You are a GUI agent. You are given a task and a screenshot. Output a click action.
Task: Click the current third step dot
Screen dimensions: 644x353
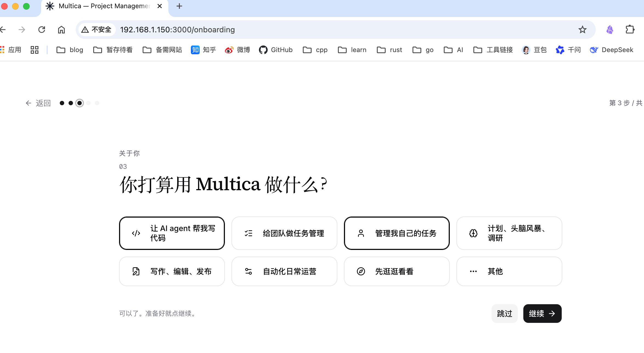[x=80, y=103]
